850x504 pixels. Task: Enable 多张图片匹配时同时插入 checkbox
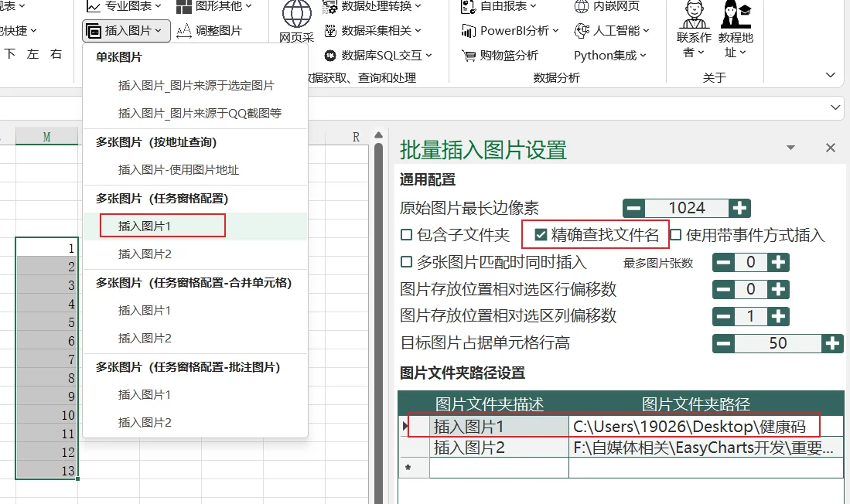(x=407, y=262)
